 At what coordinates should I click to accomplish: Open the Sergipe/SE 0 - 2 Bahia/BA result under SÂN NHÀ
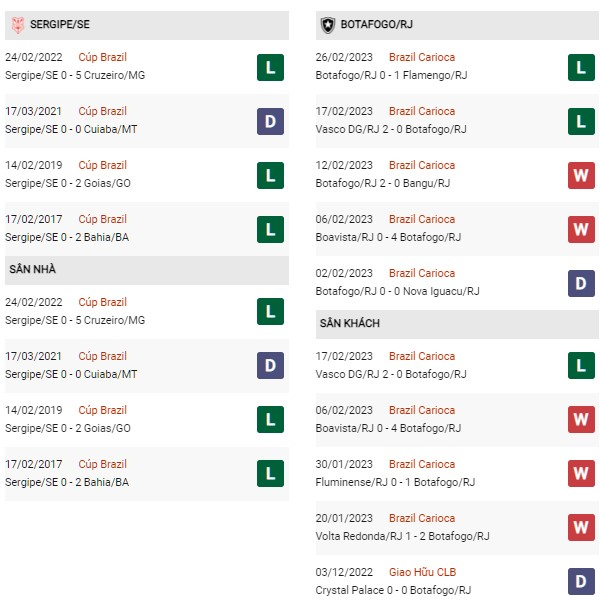coord(67,482)
